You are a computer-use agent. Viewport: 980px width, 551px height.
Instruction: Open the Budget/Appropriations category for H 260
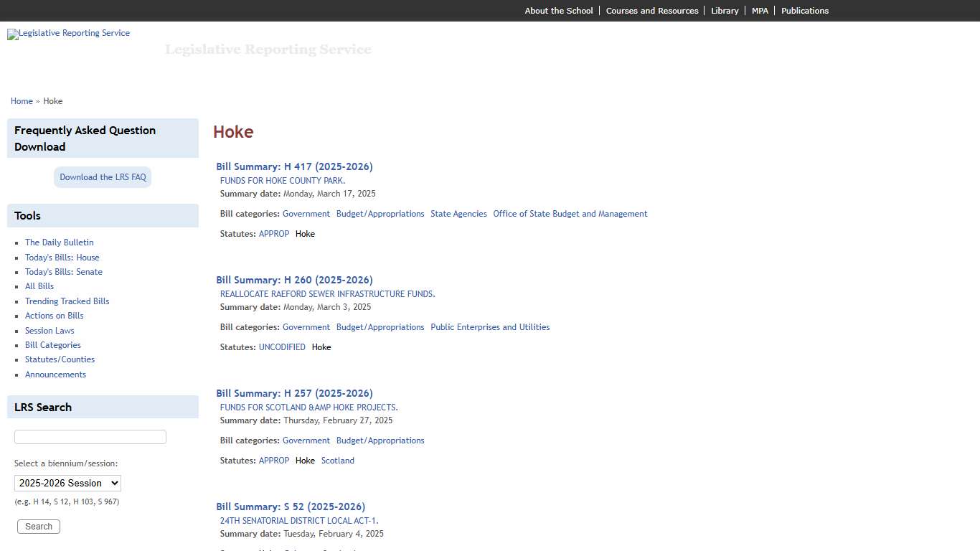pos(380,326)
